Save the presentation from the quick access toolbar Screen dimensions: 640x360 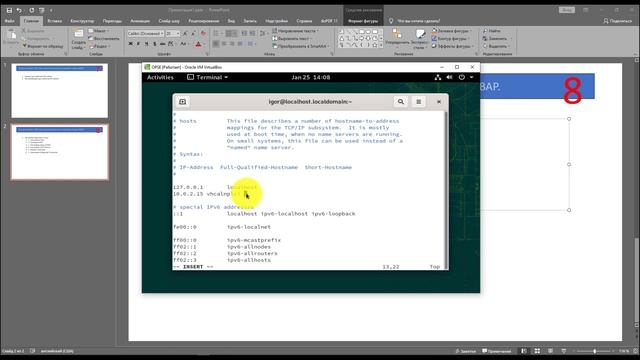click(x=9, y=10)
